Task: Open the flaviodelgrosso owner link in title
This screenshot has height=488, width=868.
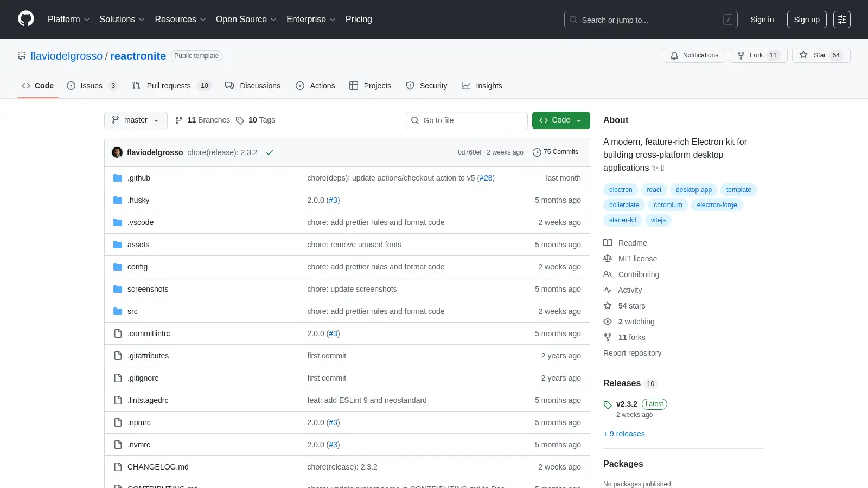Action: (x=66, y=56)
